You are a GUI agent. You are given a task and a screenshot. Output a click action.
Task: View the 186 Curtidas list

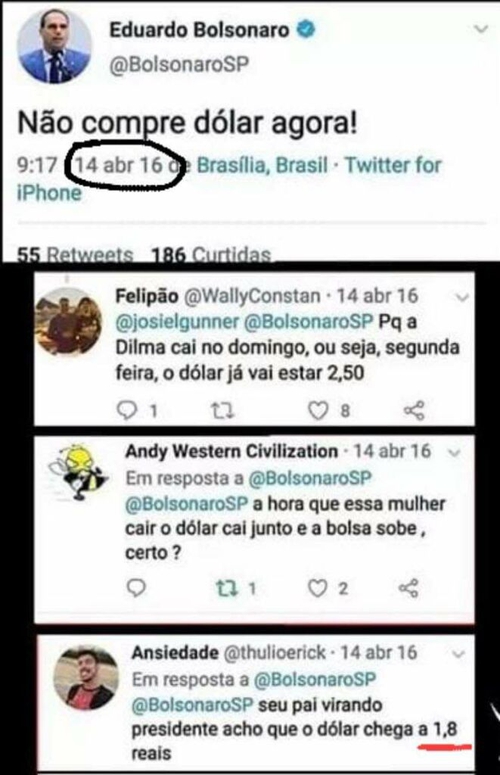point(211,254)
